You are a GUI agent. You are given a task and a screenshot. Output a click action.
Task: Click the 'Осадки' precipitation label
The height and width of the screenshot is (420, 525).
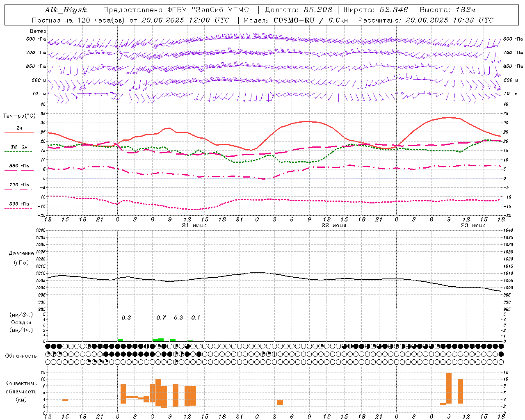tap(21, 322)
